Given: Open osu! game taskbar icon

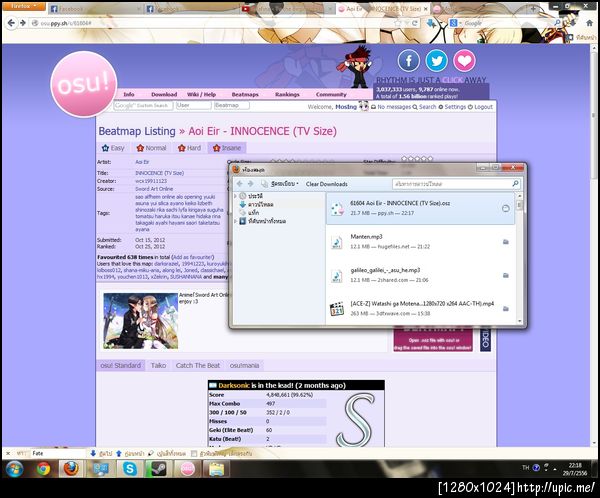Looking at the screenshot, I should (x=188, y=469).
